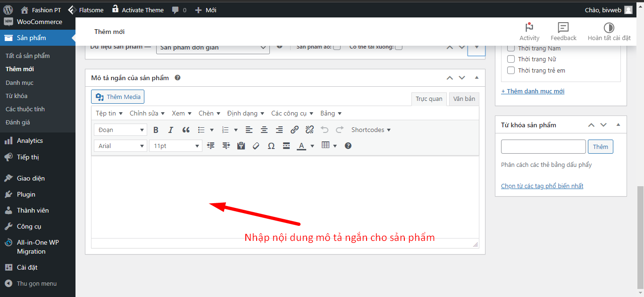Open the editor keyboard shortcuts help icon

348,146
